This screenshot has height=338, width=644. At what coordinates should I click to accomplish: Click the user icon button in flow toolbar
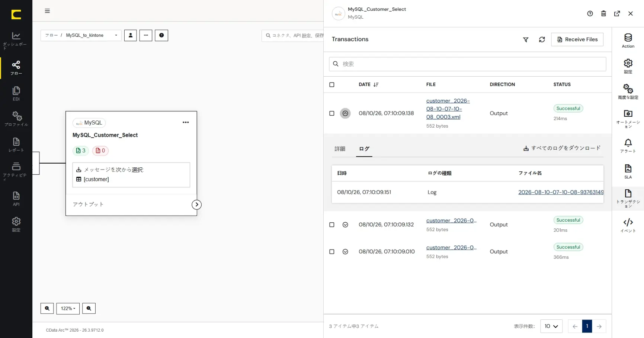pos(131,35)
